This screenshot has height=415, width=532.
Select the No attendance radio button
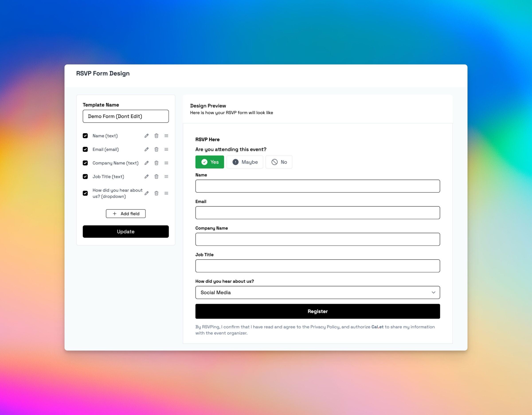(x=280, y=162)
